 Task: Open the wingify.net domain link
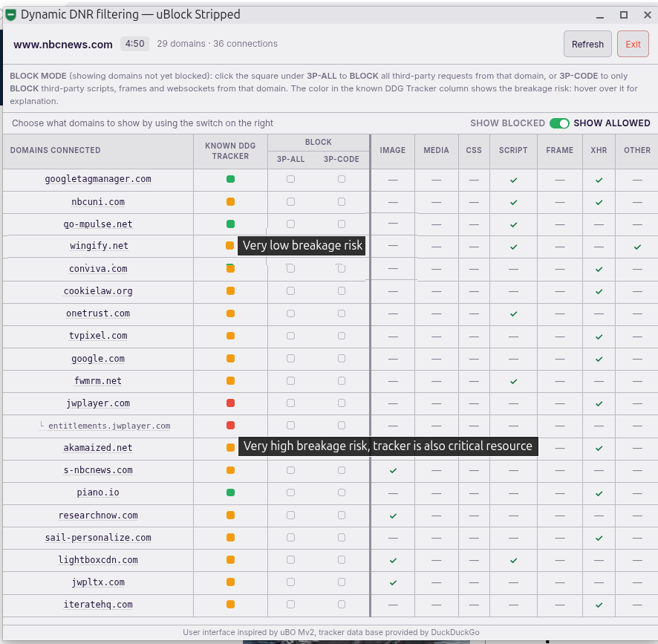(x=99, y=246)
